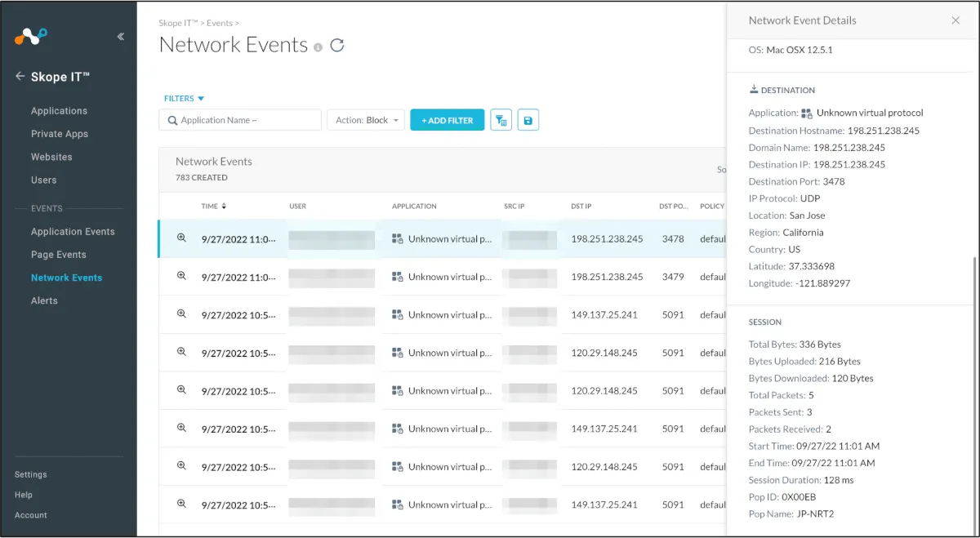Open Page Events in the sidebar
The height and width of the screenshot is (538, 980).
pyautogui.click(x=58, y=255)
